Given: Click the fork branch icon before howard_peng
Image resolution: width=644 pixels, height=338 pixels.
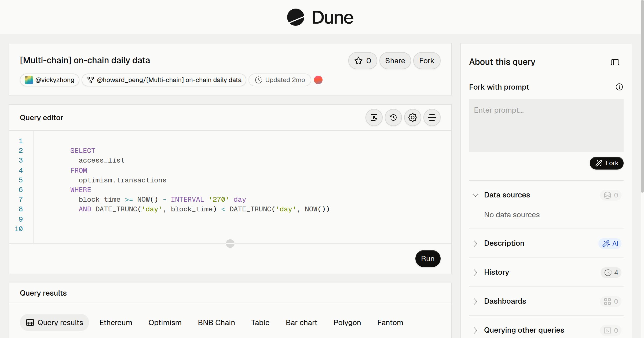Looking at the screenshot, I should 91,80.
